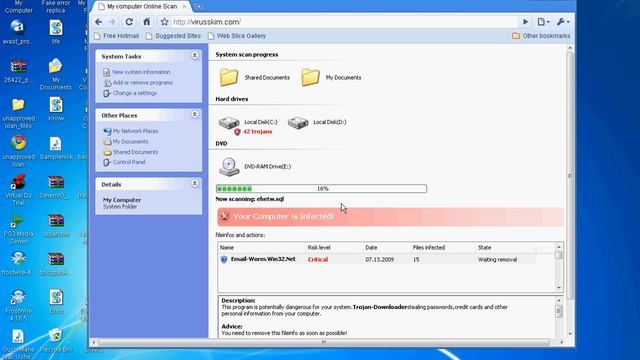Click the red X on the infected banner
Screen dimensions: 640x360
(x=224, y=217)
